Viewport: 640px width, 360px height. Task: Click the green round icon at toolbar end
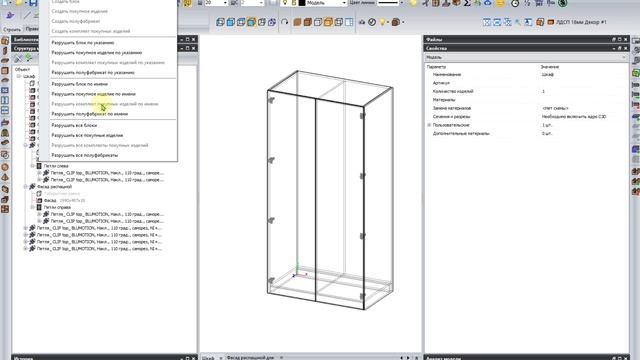pyautogui.click(x=562, y=3)
